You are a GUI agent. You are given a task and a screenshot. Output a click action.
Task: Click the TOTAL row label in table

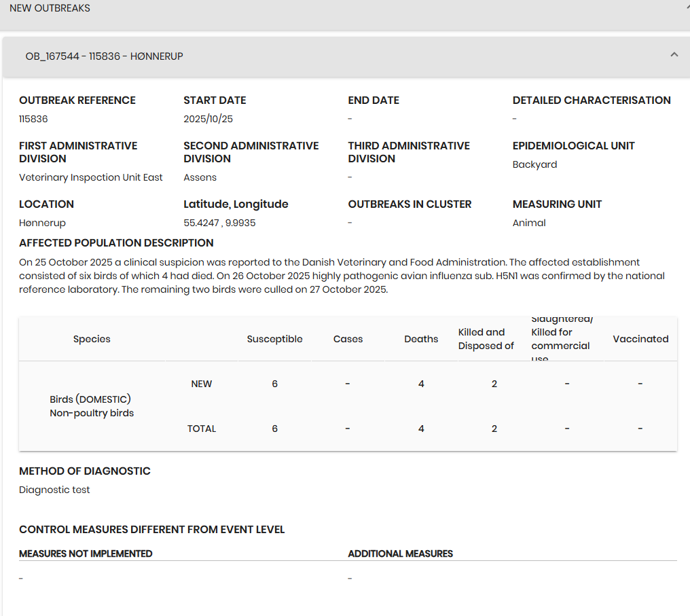point(202,429)
